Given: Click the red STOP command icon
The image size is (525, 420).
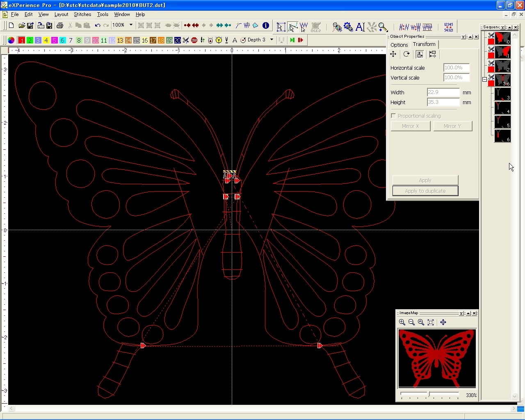Looking at the screenshot, I should pyautogui.click(x=194, y=40).
